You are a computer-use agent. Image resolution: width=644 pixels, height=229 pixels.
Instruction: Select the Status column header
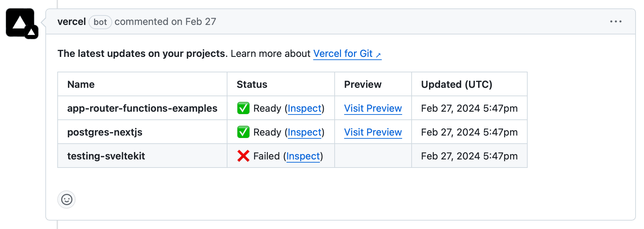pyautogui.click(x=252, y=84)
